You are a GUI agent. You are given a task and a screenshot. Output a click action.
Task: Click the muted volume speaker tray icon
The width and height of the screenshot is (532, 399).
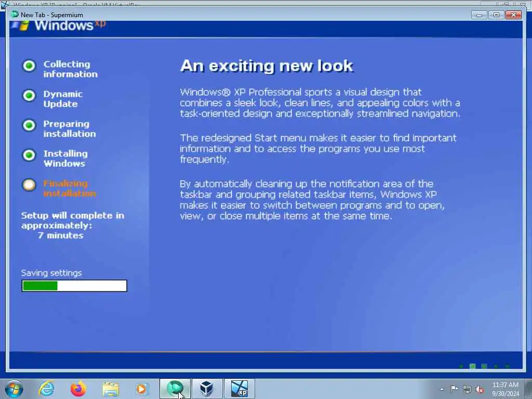pyautogui.click(x=480, y=390)
